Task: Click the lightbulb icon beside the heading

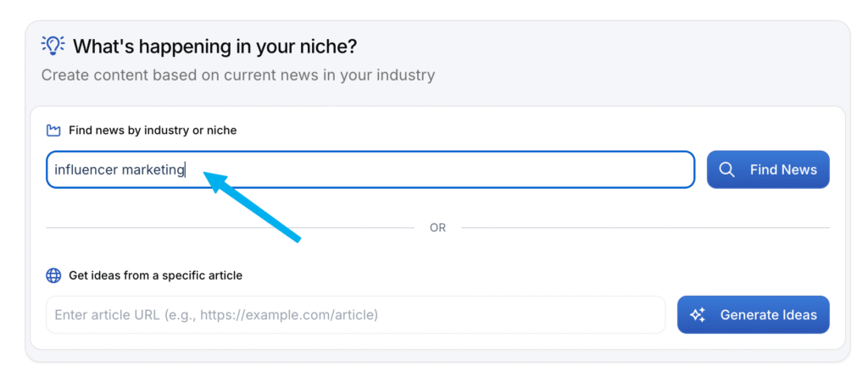Action: click(x=53, y=45)
